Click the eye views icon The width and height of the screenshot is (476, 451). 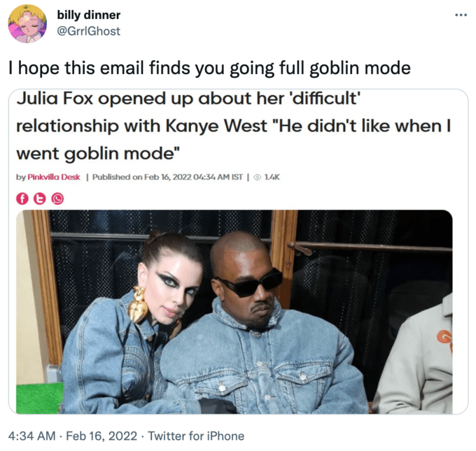[x=257, y=177]
